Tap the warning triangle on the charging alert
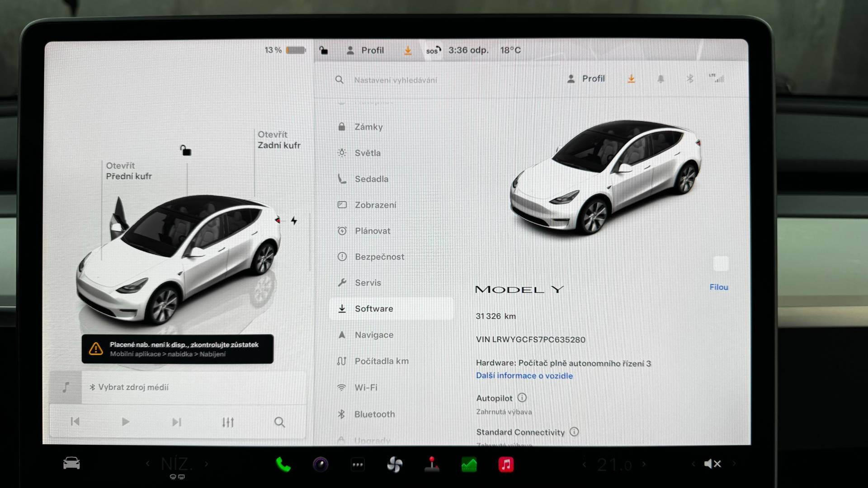The image size is (868, 488). [x=96, y=348]
